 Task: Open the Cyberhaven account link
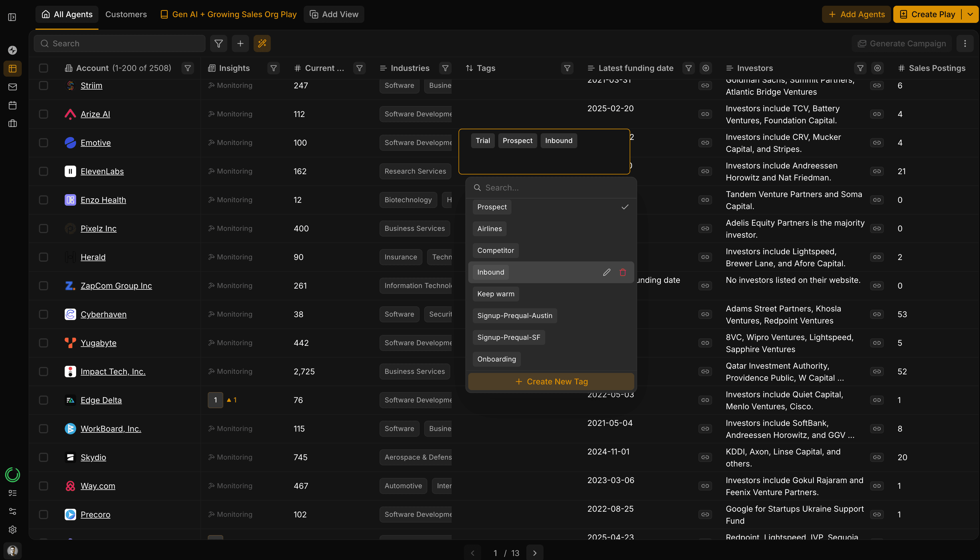pyautogui.click(x=103, y=314)
